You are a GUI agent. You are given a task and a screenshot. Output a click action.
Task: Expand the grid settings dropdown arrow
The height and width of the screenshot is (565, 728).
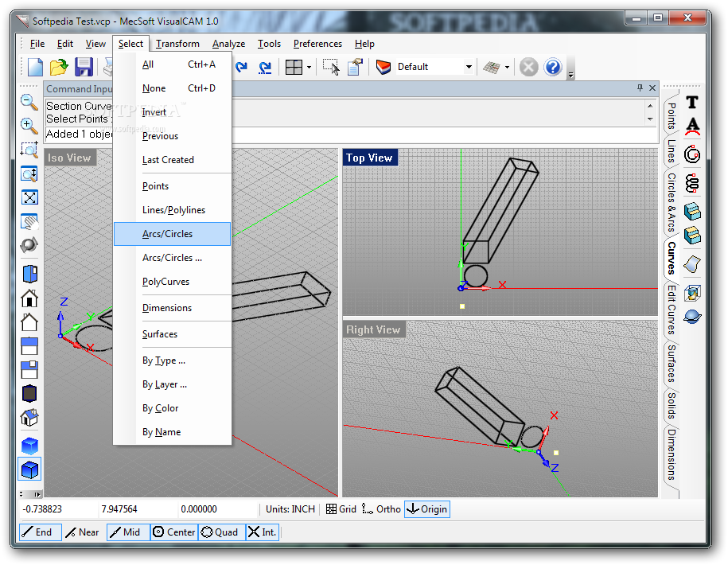tap(507, 68)
